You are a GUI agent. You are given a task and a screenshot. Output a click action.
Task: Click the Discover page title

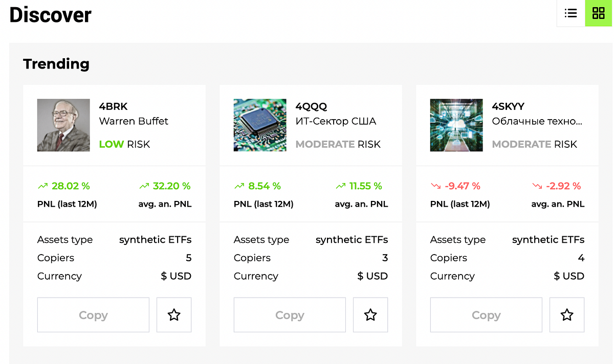tap(50, 15)
